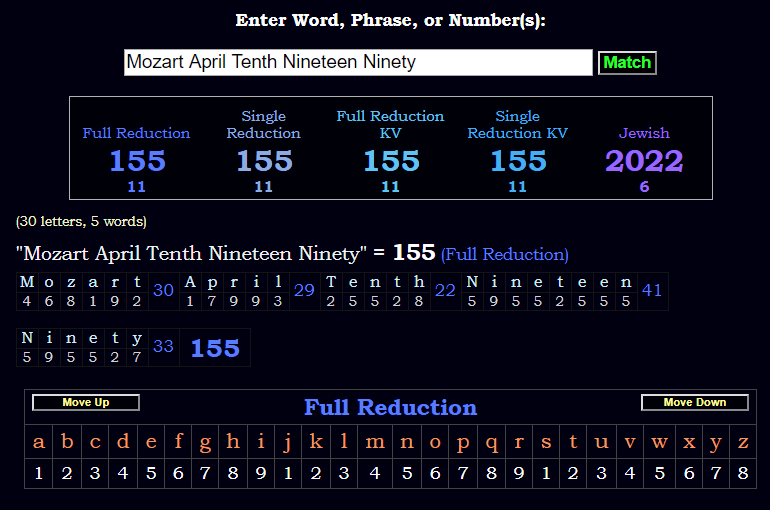Image resolution: width=770 pixels, height=510 pixels.
Task: Click the letter 'p' in cipher chart
Action: tap(463, 442)
